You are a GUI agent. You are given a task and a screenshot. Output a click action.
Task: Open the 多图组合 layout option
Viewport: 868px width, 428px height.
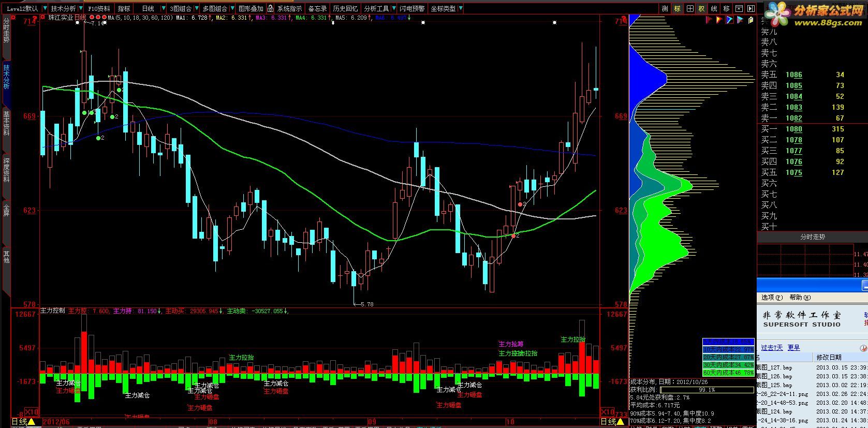coord(214,9)
